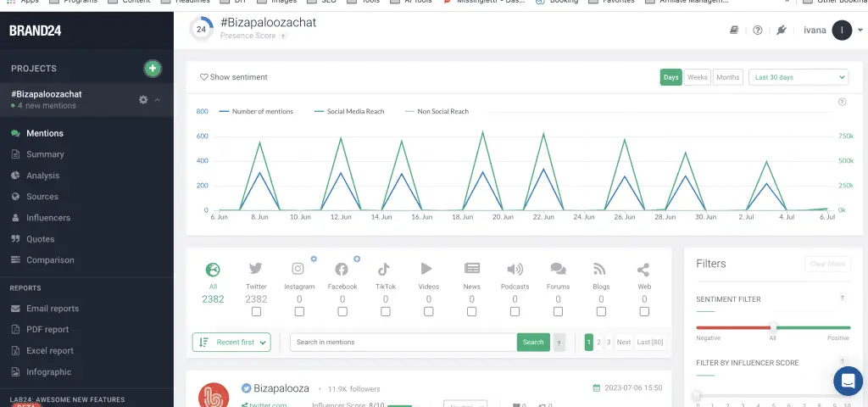Viewport: 868px width, 407px height.
Task: Check the Web source checkbox
Action: [644, 312]
